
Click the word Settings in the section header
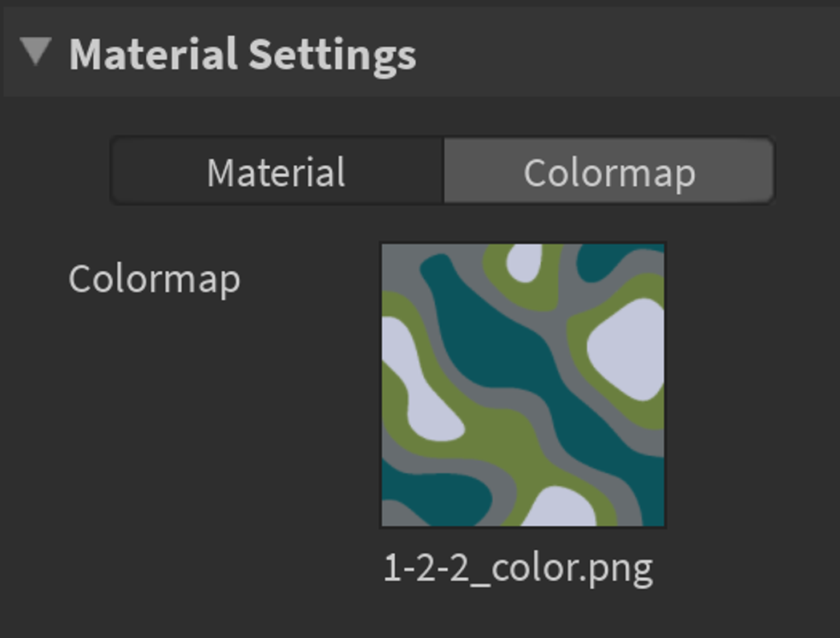(x=333, y=56)
